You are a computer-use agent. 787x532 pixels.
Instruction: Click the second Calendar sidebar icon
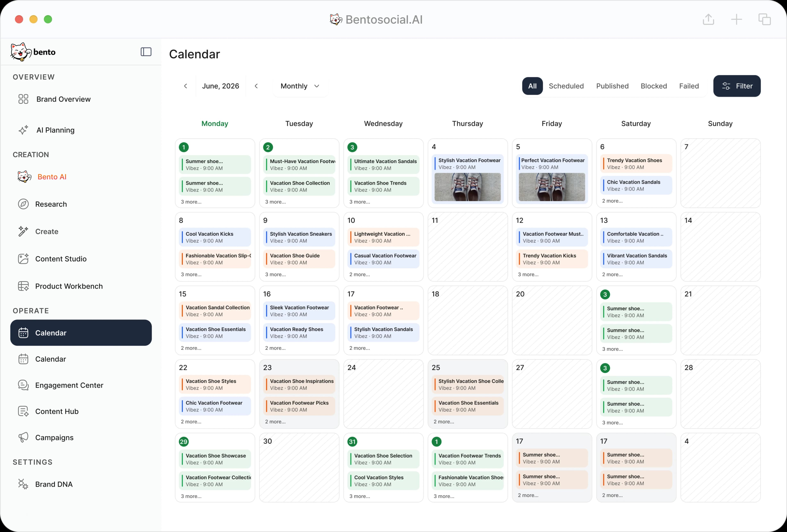[23, 359]
